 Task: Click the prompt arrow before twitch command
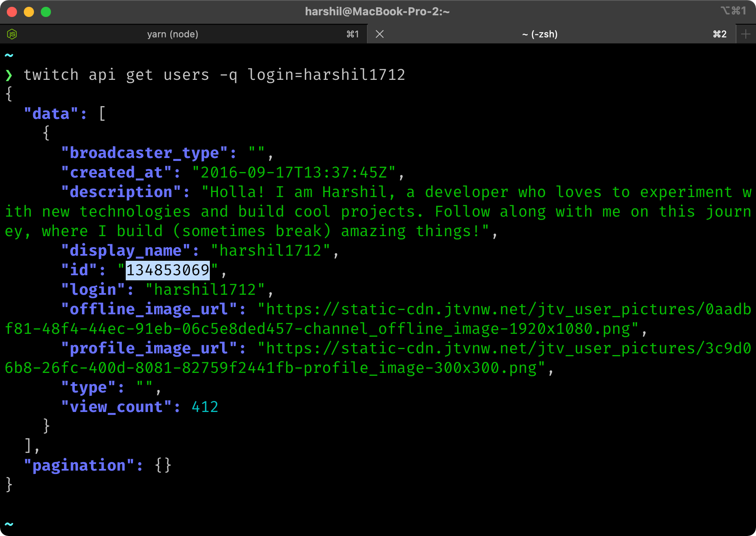click(x=9, y=75)
